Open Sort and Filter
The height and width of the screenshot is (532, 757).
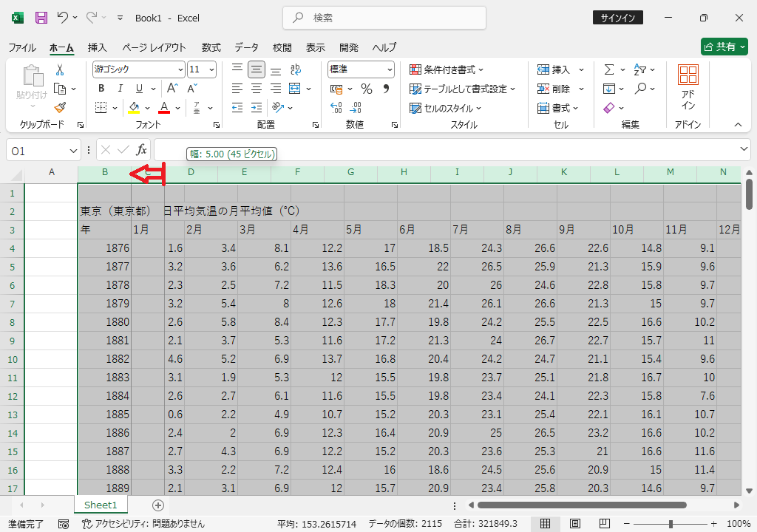639,70
